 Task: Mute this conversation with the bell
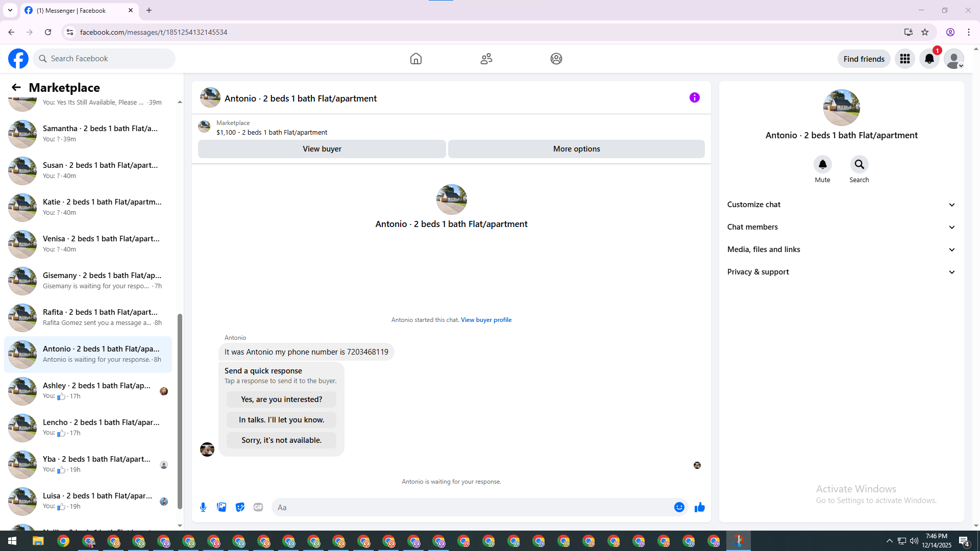click(822, 164)
